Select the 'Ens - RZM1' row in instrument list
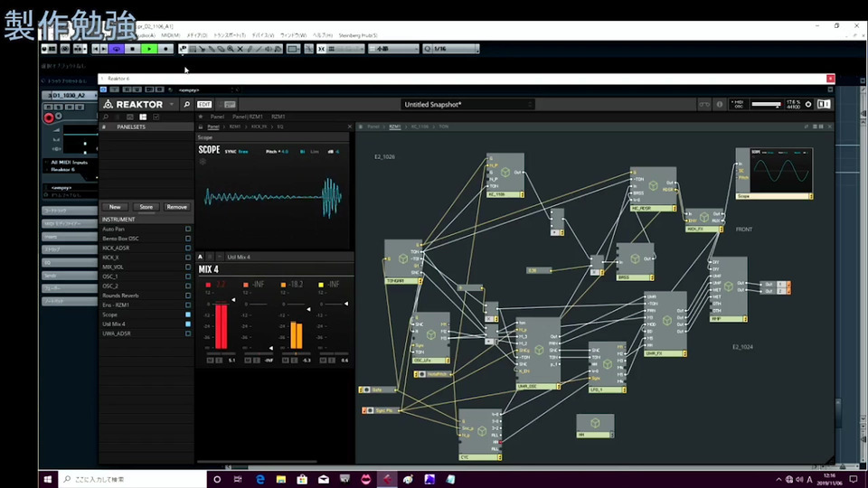 [146, 305]
